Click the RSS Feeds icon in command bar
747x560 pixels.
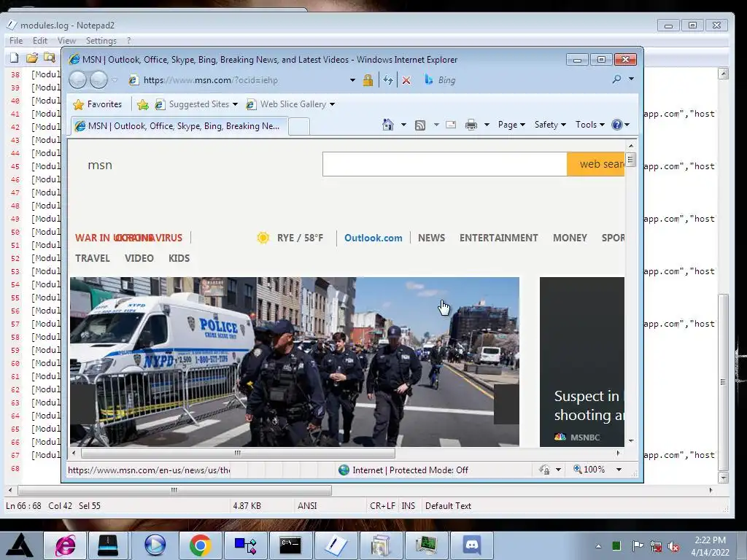(x=419, y=125)
